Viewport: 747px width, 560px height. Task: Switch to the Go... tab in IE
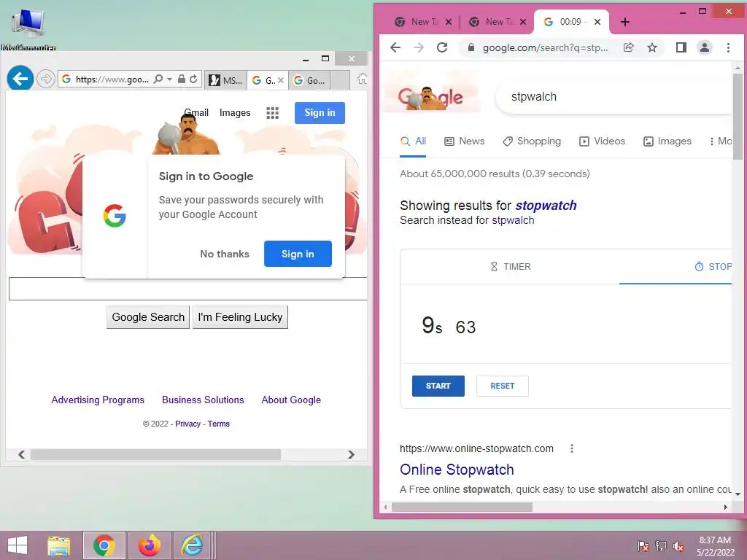click(309, 80)
